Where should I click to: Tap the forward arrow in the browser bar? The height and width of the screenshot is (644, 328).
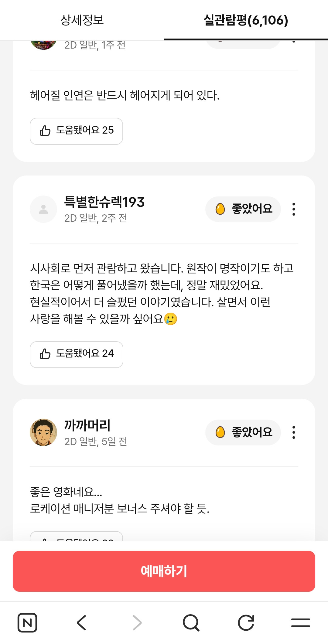pos(137,623)
